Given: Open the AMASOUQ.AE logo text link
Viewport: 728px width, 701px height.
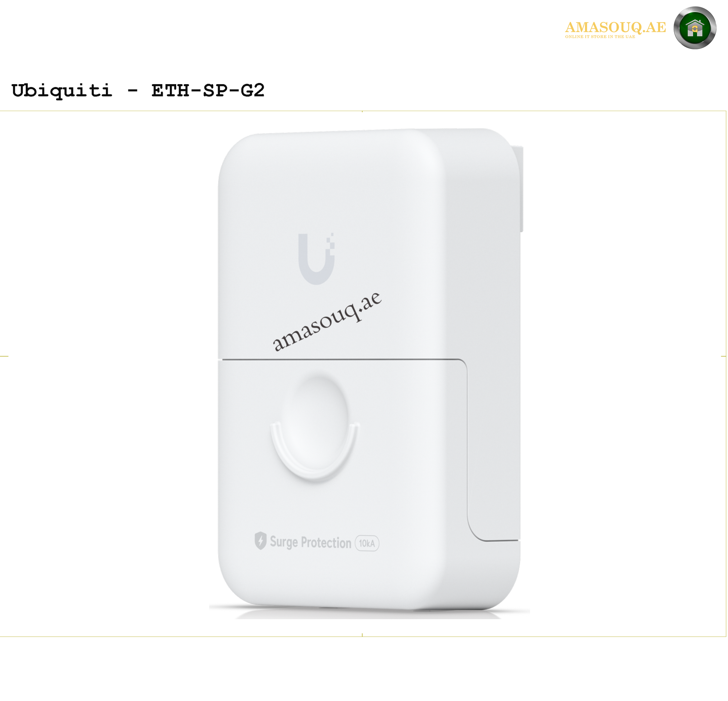Looking at the screenshot, I should pyautogui.click(x=615, y=27).
